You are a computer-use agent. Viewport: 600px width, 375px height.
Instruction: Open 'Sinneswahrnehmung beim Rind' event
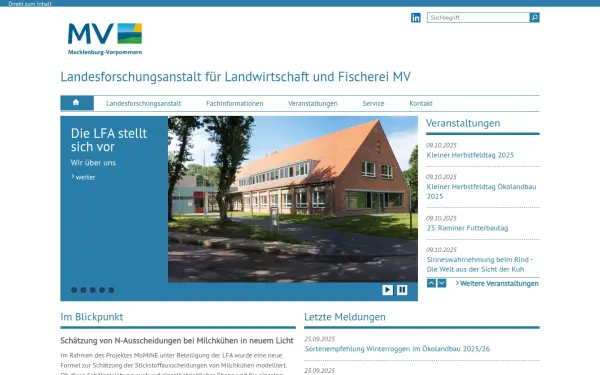coord(480,264)
